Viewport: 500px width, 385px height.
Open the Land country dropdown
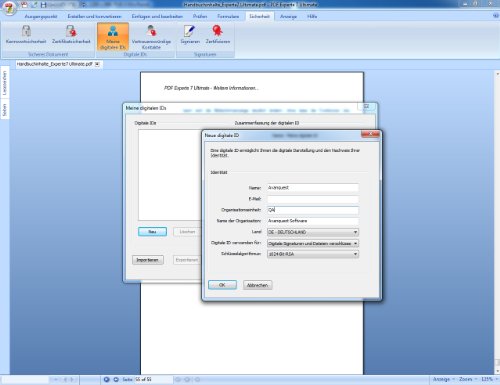313,232
